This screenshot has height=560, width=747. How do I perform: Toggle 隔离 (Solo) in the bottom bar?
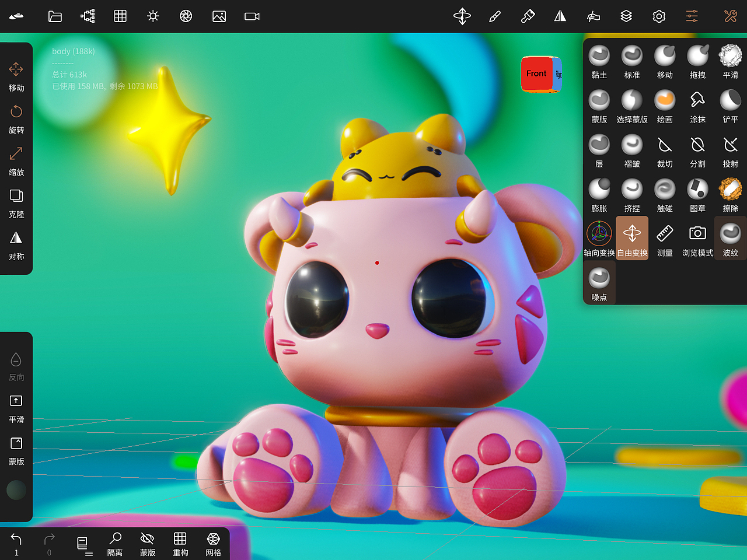115,544
